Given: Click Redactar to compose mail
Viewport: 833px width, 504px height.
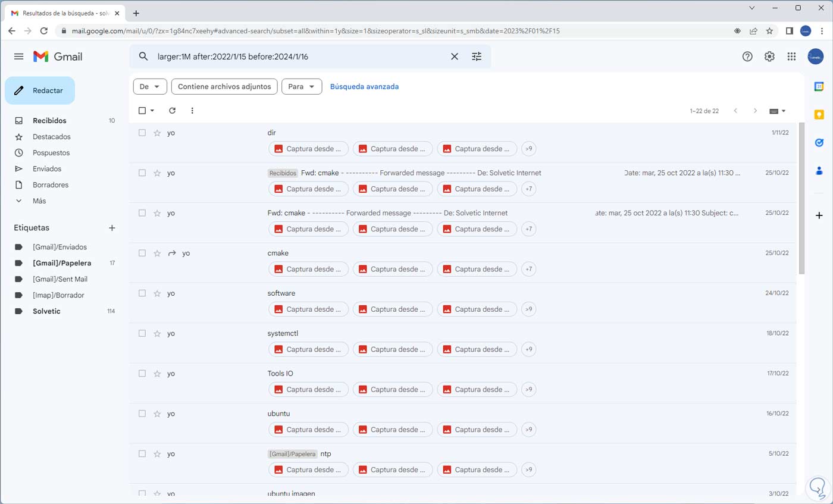Looking at the screenshot, I should 40,90.
